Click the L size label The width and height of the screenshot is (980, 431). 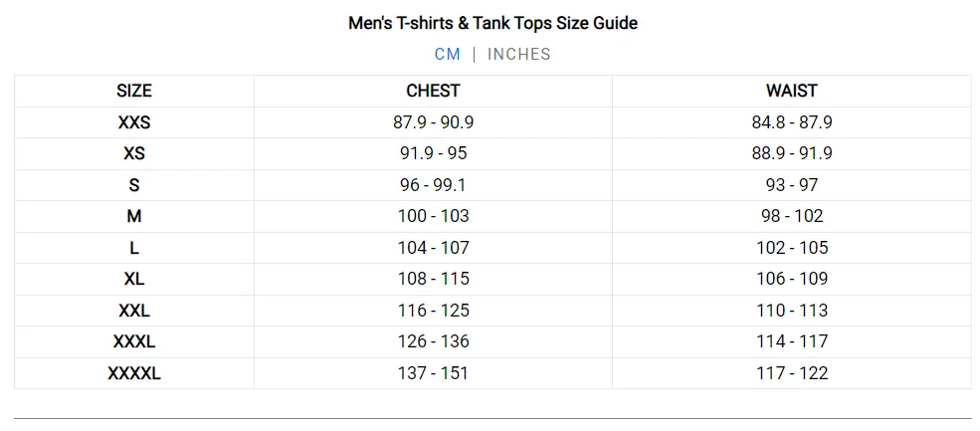(x=134, y=248)
